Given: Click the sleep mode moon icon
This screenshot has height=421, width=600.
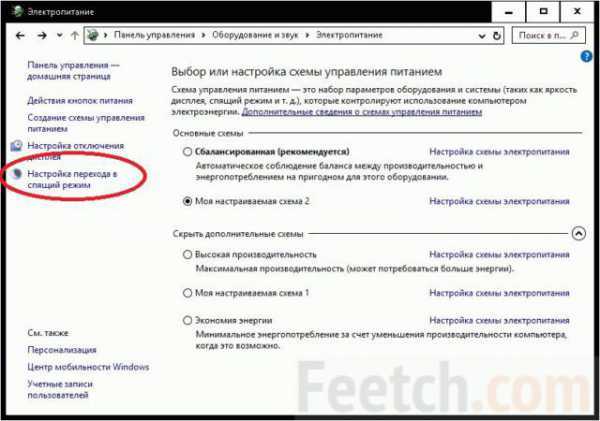Looking at the screenshot, I should coord(16,175).
